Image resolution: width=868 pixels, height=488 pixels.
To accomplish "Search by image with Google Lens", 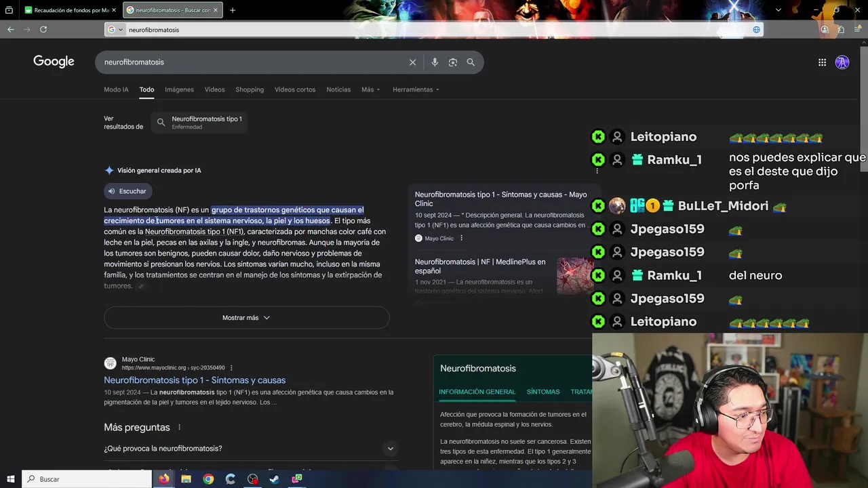I will click(453, 62).
